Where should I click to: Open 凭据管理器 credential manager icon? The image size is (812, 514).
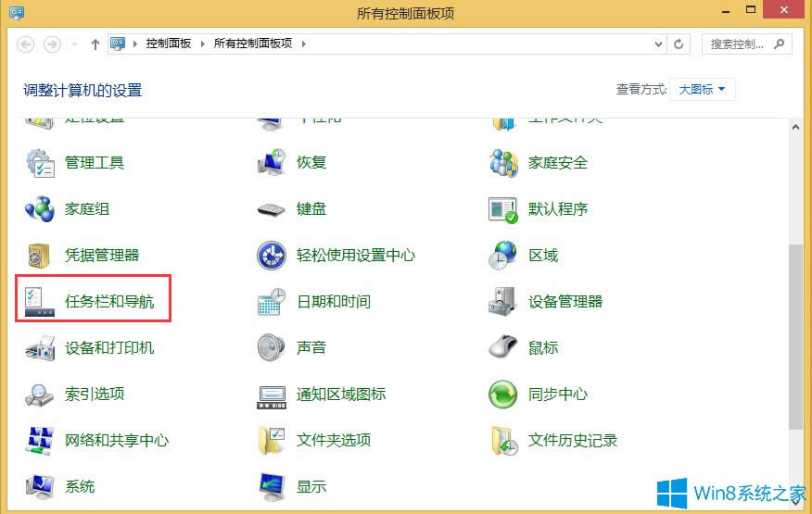tap(41, 256)
